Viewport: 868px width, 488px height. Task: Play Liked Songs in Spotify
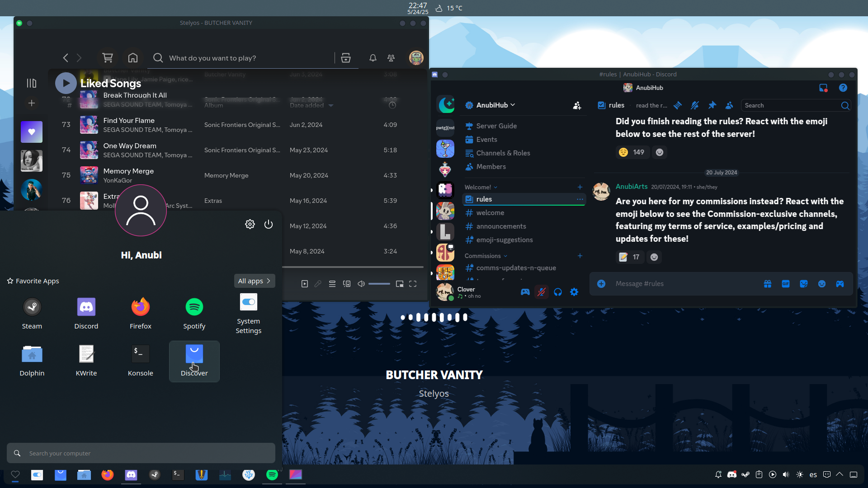66,83
